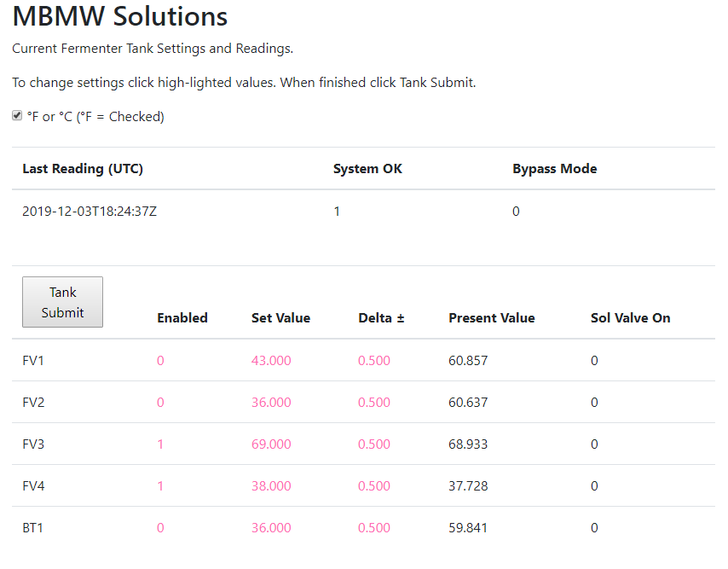728x569 pixels.
Task: Edit FV4 Enabled value 1
Action: point(160,486)
